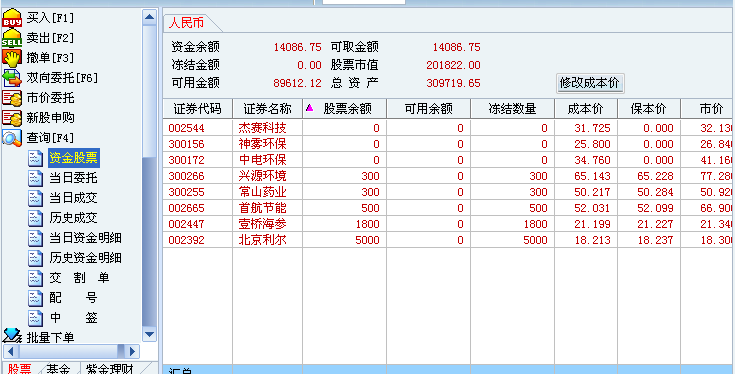Click the 股票市值 value 201822.00
Viewport: 735px width, 374px height.
(453, 65)
